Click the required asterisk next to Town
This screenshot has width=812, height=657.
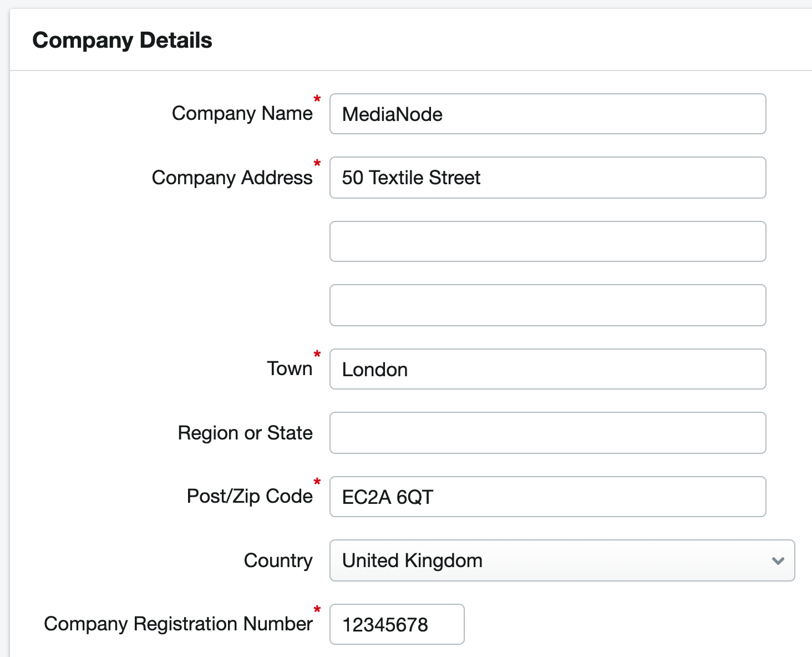click(317, 354)
